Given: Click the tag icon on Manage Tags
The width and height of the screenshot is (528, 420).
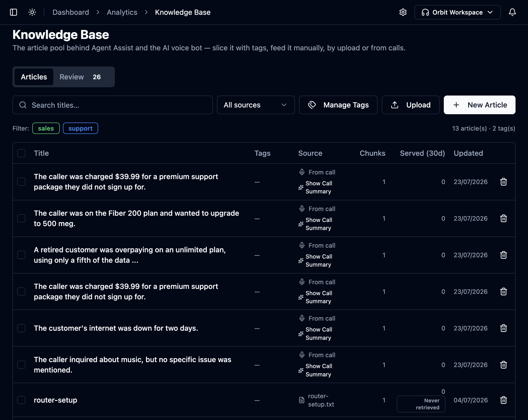Looking at the screenshot, I should [x=312, y=105].
